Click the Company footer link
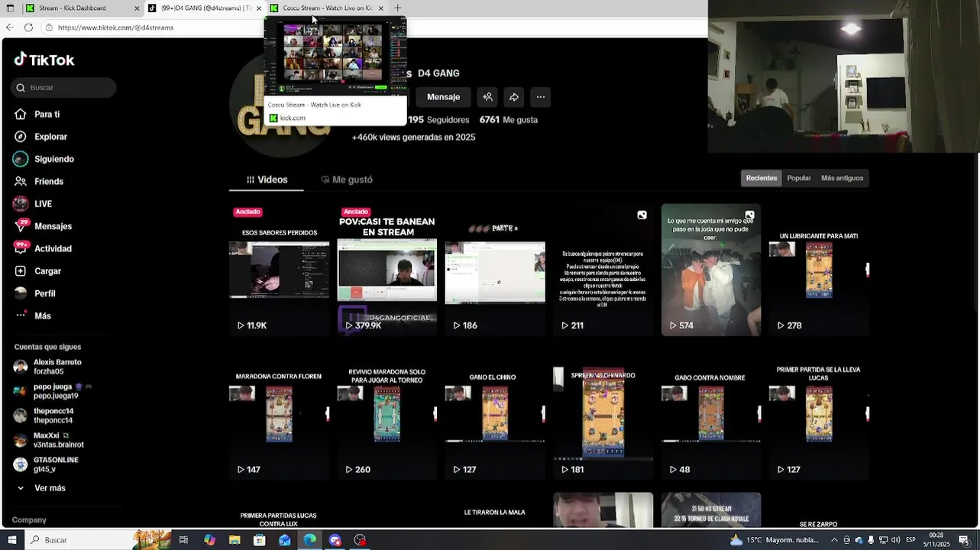The width and height of the screenshot is (980, 550). (x=30, y=520)
